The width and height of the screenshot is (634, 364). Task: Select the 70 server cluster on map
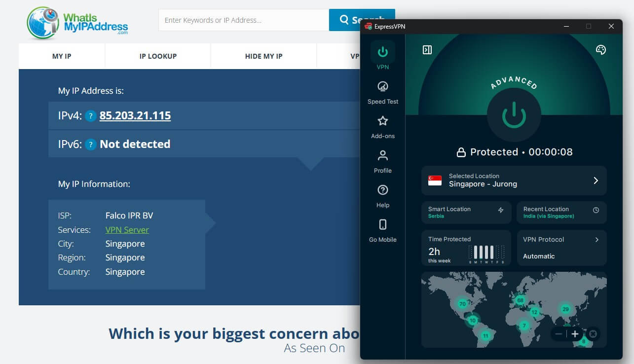pos(462,303)
